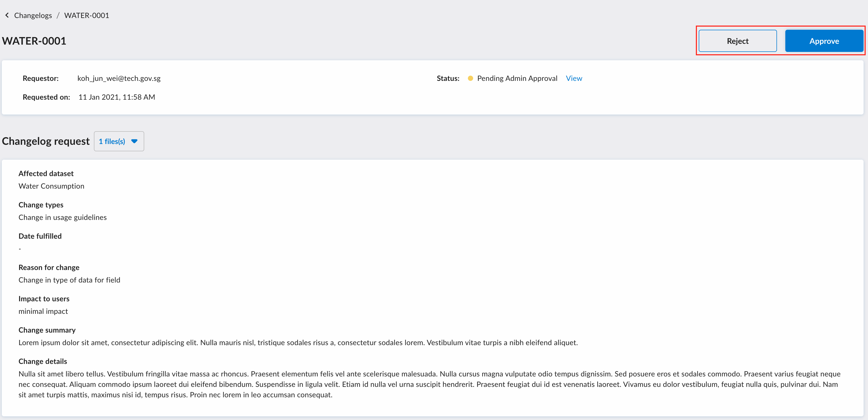Click the Requestor: label
Image resolution: width=868 pixels, height=420 pixels.
click(x=40, y=78)
